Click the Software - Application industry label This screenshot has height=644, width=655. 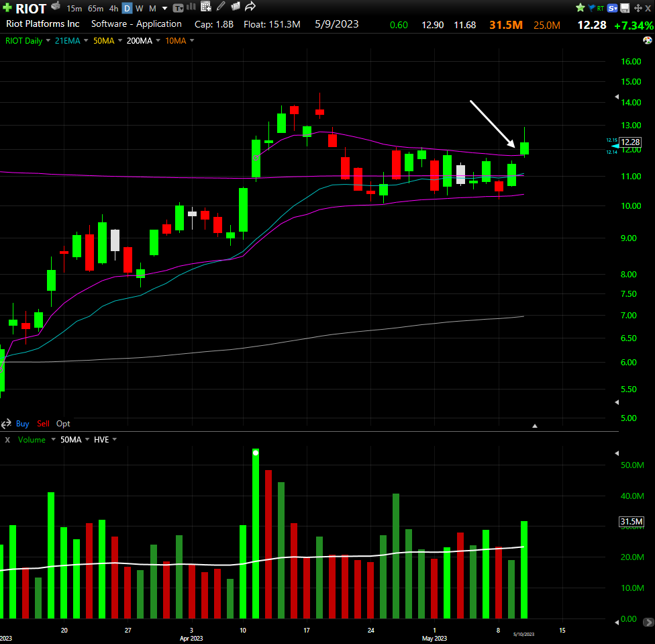[x=136, y=24]
